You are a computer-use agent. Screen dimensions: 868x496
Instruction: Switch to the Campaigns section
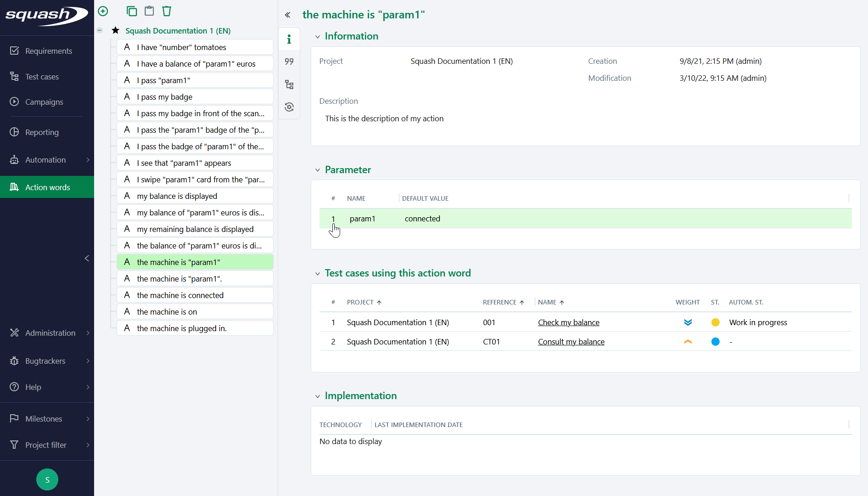(x=44, y=101)
